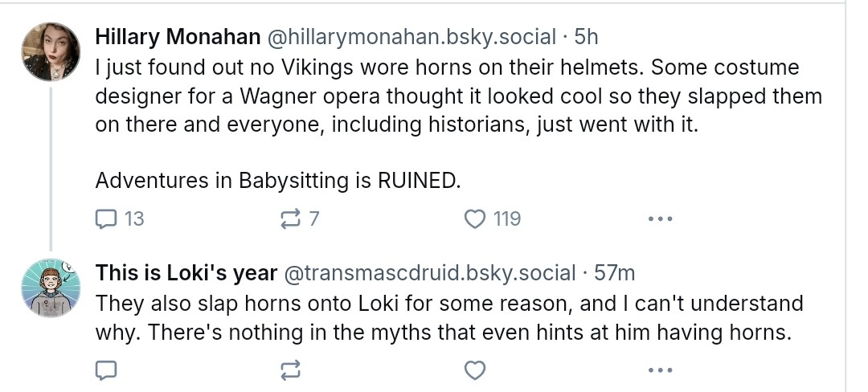This screenshot has height=392, width=868.
Task: Click the 57m timestamp on the reply
Action: [614, 273]
